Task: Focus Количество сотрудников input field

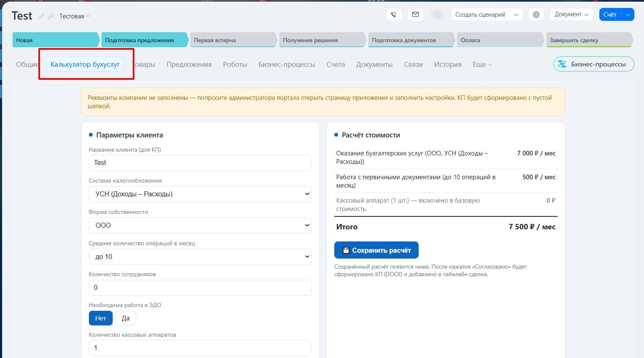Action: coord(200,288)
